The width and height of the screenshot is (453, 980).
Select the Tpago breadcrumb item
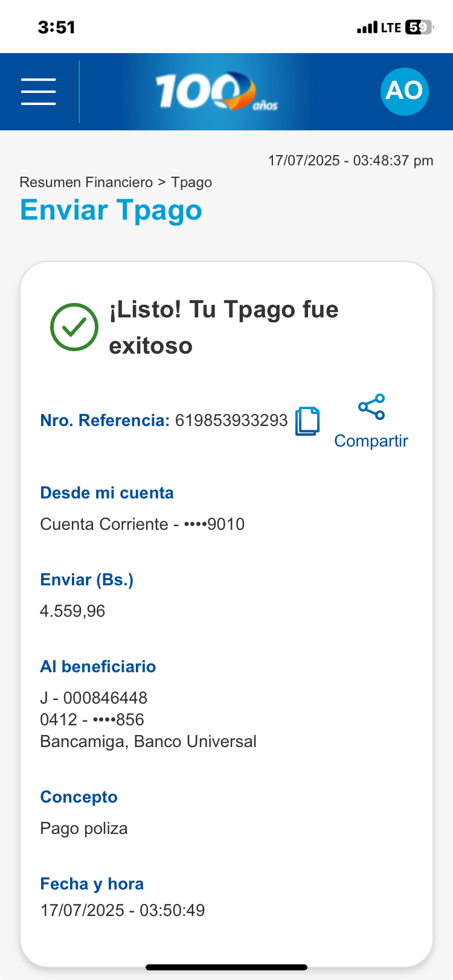(x=191, y=182)
